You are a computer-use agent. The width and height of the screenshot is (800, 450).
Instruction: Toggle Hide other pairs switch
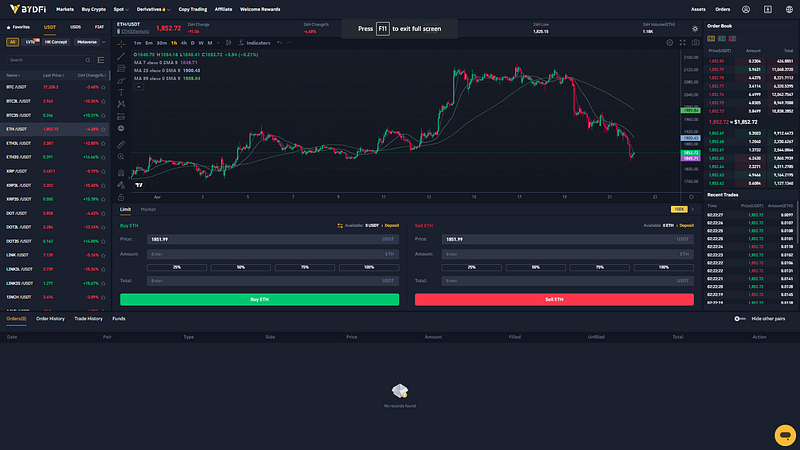739,319
